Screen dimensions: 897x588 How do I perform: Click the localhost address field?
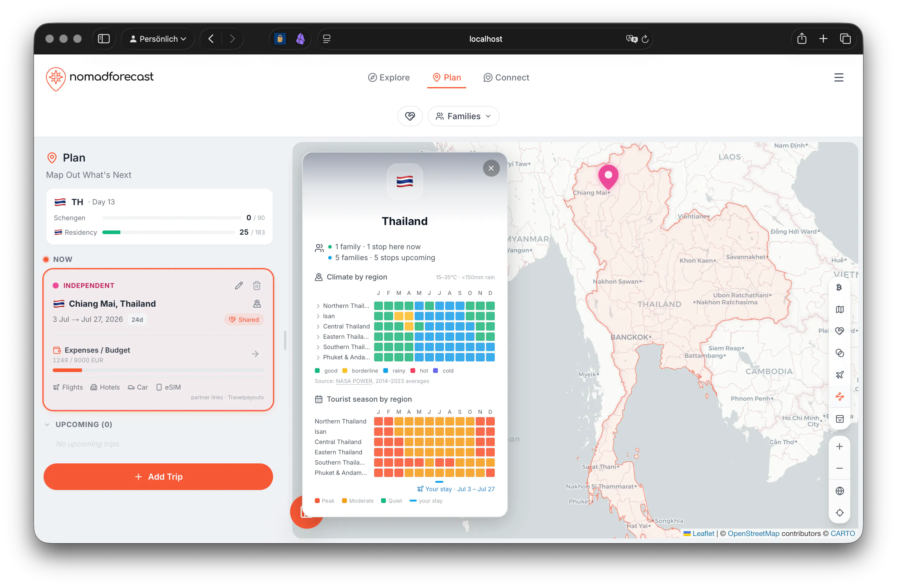coord(485,39)
